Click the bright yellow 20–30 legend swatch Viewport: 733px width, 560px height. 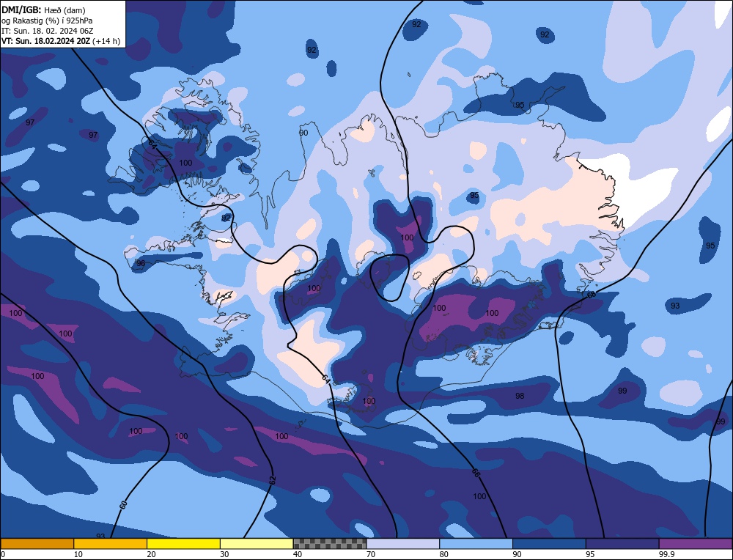click(x=183, y=543)
